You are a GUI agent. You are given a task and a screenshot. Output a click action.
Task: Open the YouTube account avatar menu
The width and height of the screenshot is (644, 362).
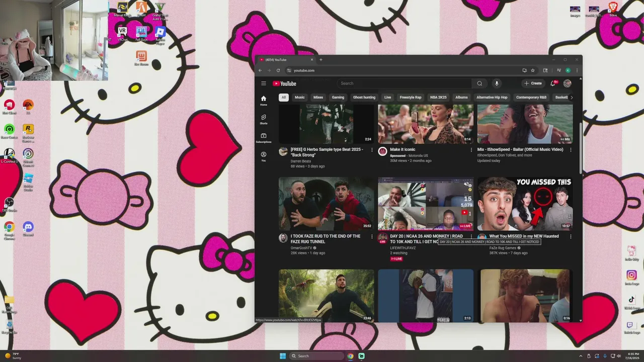point(568,83)
